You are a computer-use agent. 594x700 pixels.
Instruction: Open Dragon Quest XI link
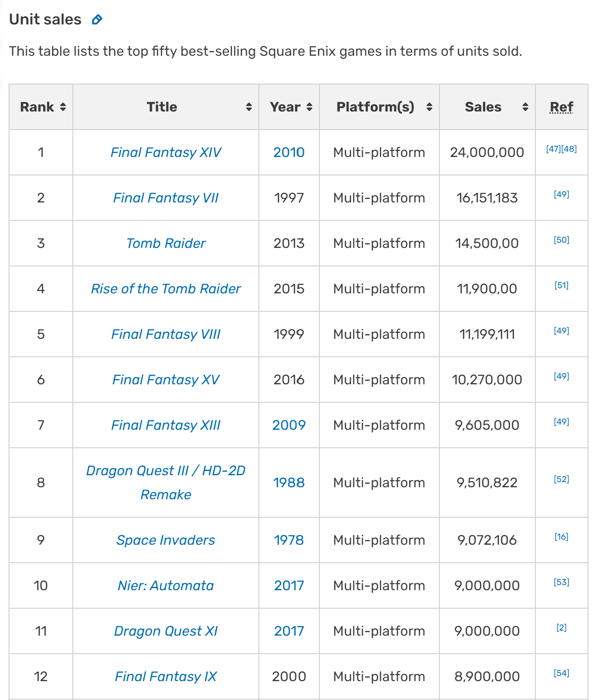coord(166,631)
